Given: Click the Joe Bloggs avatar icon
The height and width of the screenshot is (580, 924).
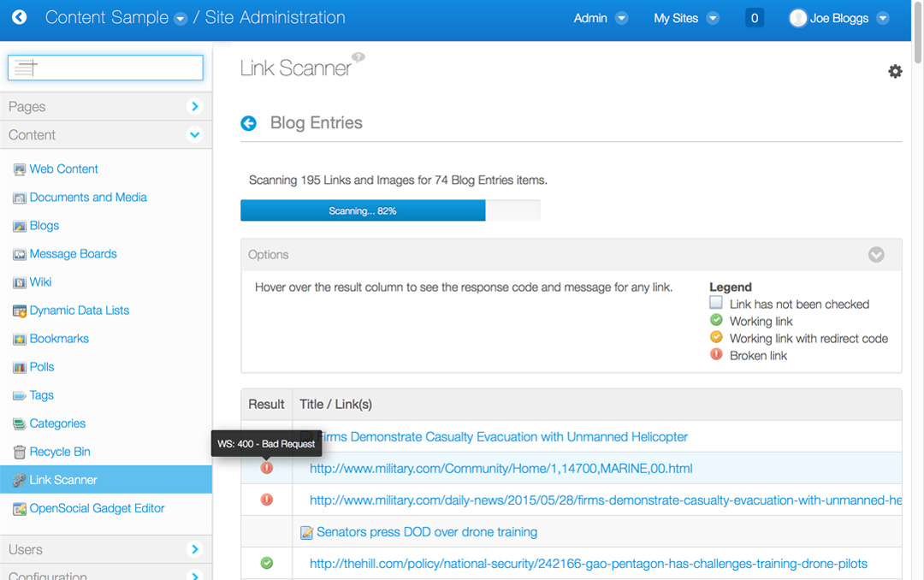Looking at the screenshot, I should 797,18.
